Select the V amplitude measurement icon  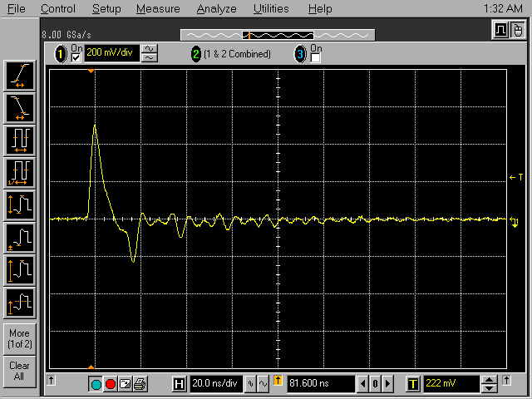tap(20, 303)
